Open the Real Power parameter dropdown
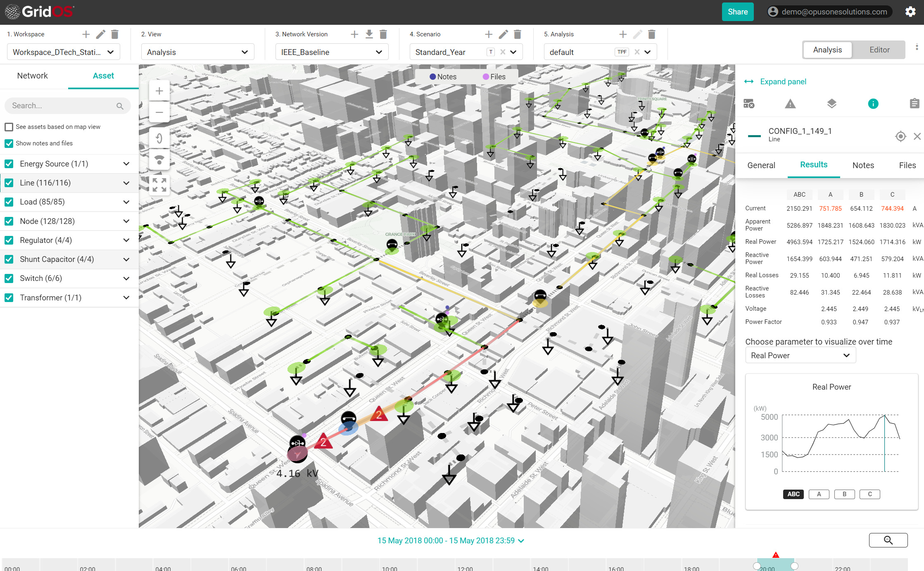Screen dimensions: 924x571 pos(800,355)
